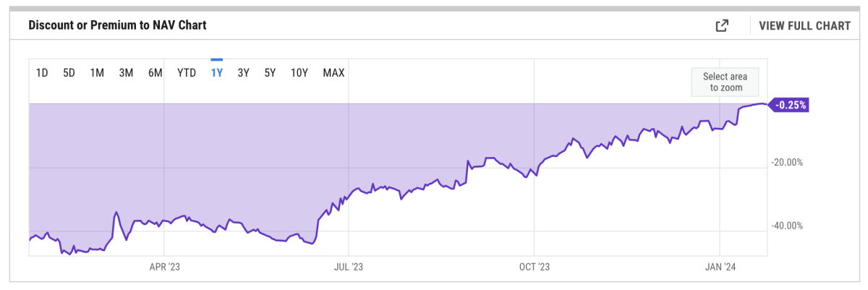Choose the 1M range option
This screenshot has width=868, height=290.
point(97,72)
